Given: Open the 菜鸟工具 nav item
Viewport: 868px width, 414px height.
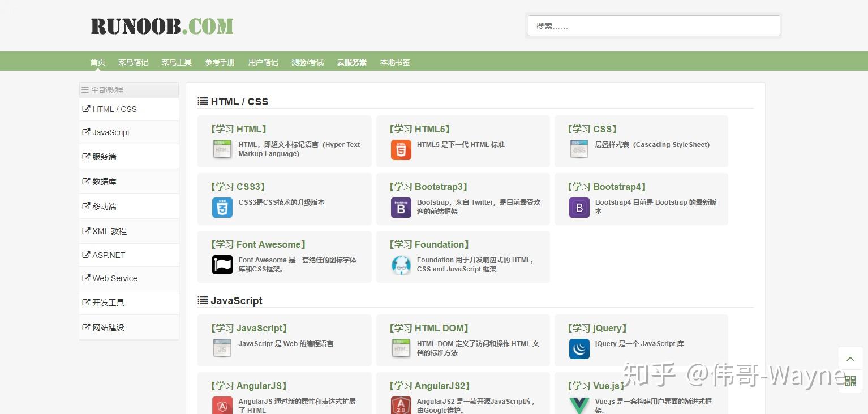Looking at the screenshot, I should coord(177,62).
